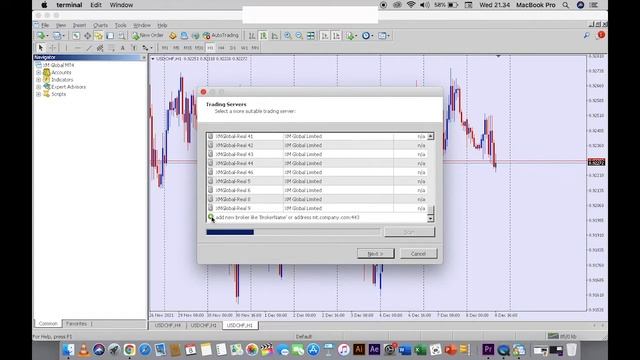Select the cursor arrow tool
Screen dimensions: 640x360
click(41, 48)
